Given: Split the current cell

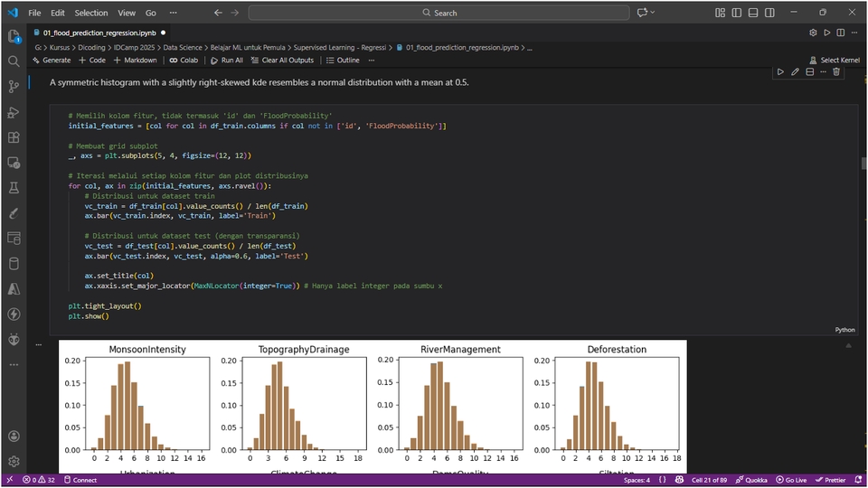Looking at the screenshot, I should point(809,71).
